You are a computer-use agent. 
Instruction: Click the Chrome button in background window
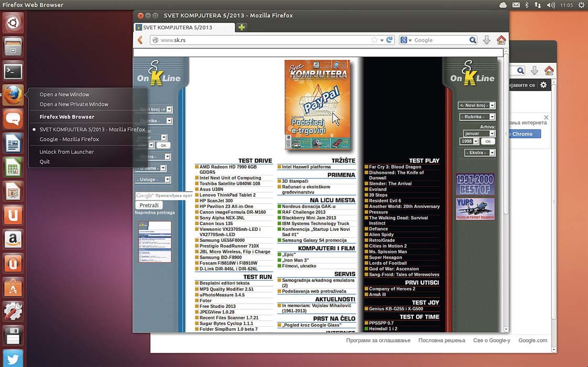click(x=524, y=134)
